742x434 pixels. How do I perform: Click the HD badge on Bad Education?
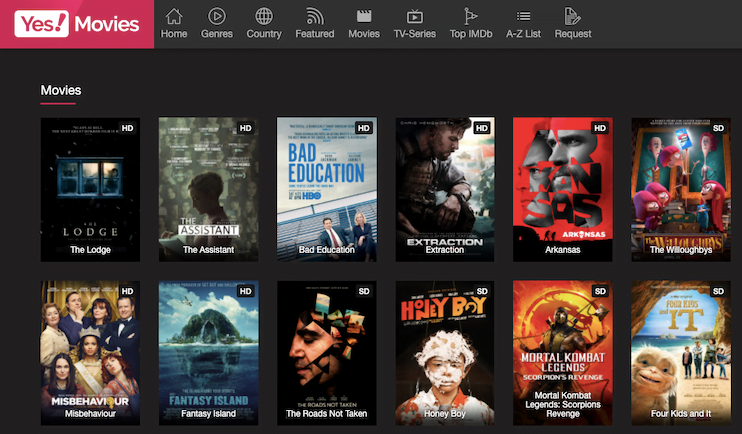[364, 128]
